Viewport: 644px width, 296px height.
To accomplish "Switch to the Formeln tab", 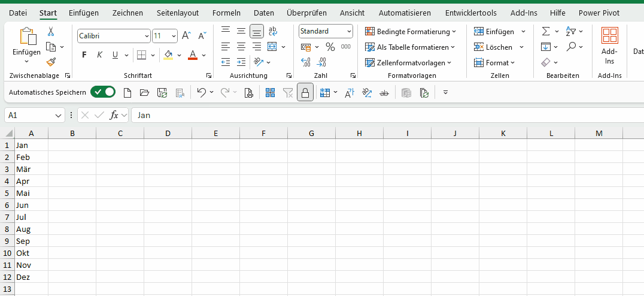I will pos(226,13).
